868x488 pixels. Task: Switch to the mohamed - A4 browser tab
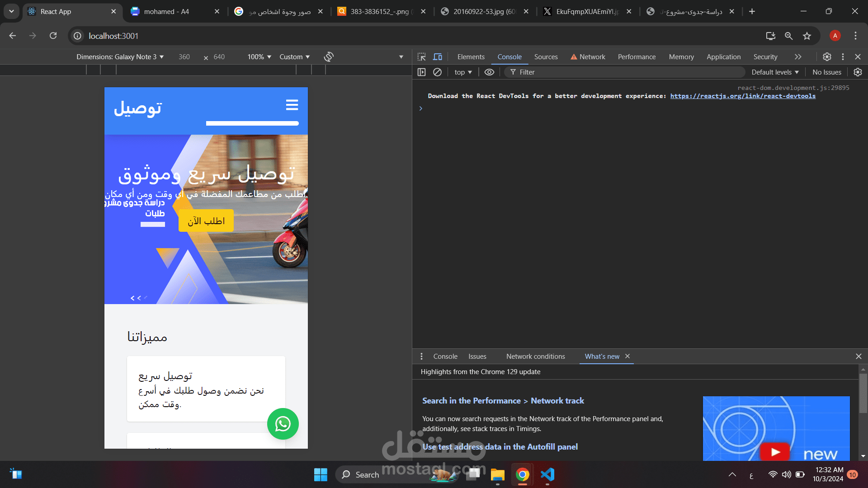pos(175,11)
